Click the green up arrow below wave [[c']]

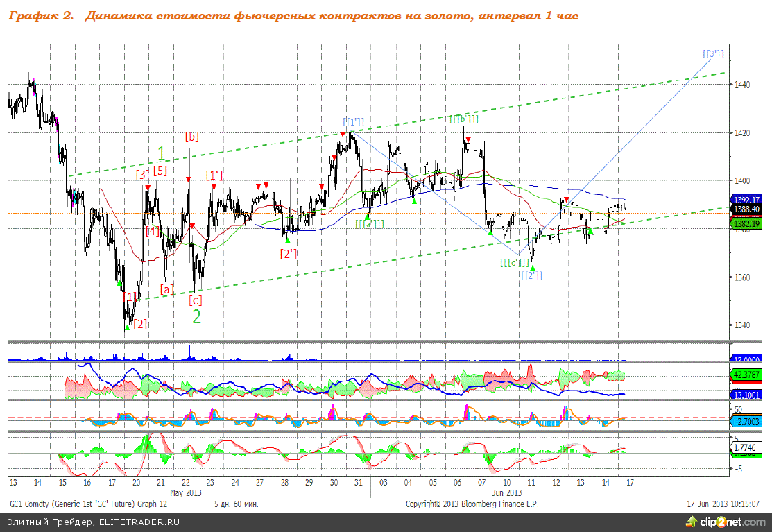[x=533, y=267]
